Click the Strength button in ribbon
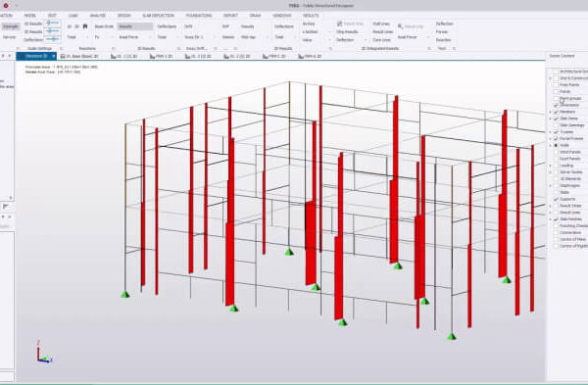 pos(10,26)
